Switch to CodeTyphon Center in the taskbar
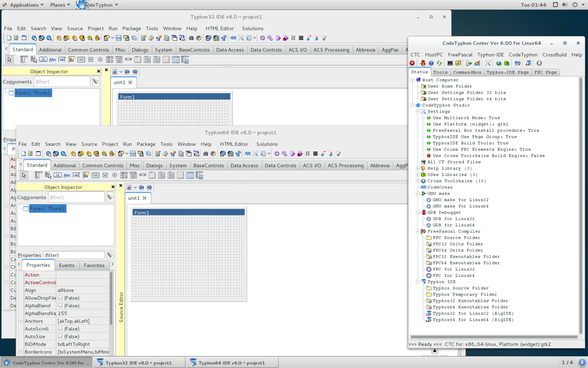The height and width of the screenshot is (368, 588). click(x=46, y=363)
